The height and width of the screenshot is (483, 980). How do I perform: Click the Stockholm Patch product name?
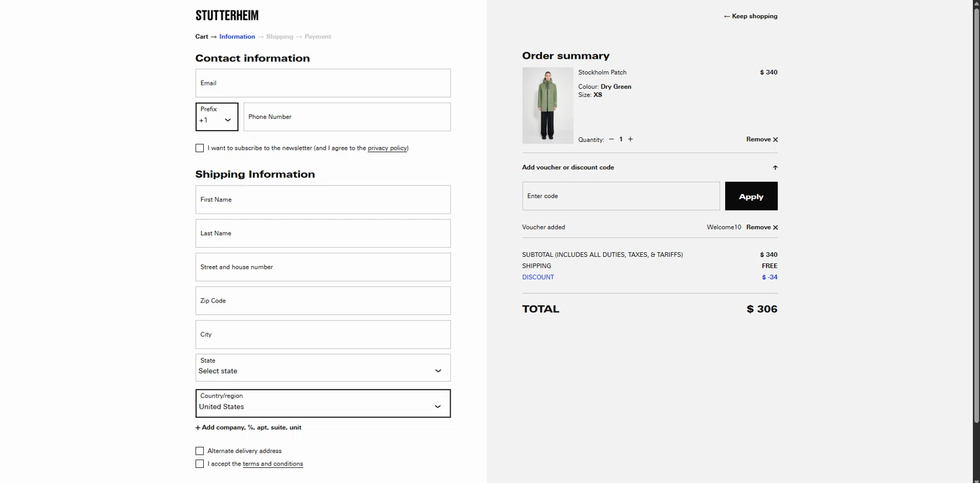pos(602,73)
